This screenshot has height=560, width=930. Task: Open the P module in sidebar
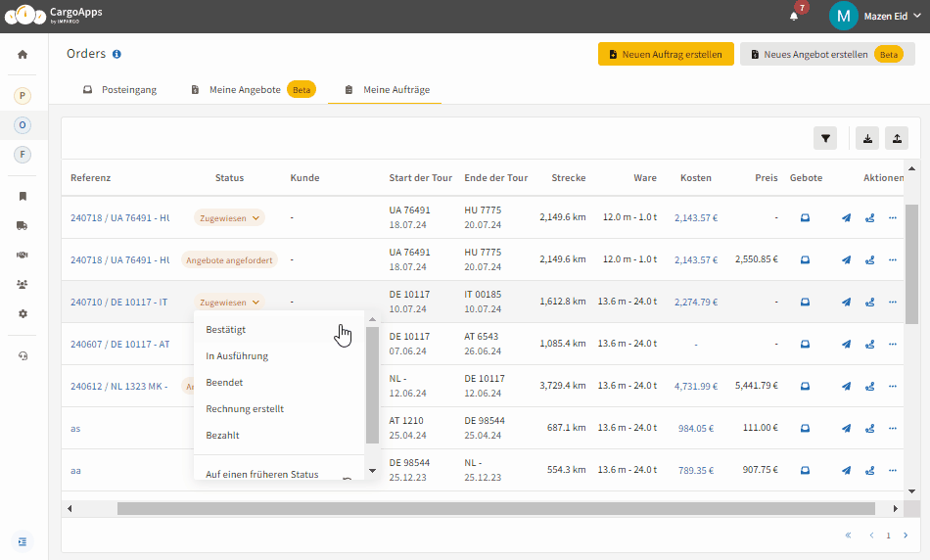(x=23, y=96)
